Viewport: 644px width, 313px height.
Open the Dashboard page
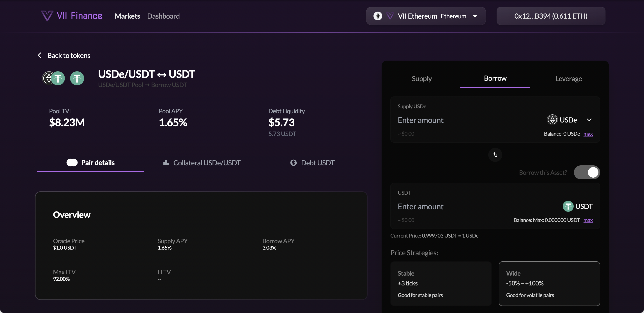click(x=163, y=16)
